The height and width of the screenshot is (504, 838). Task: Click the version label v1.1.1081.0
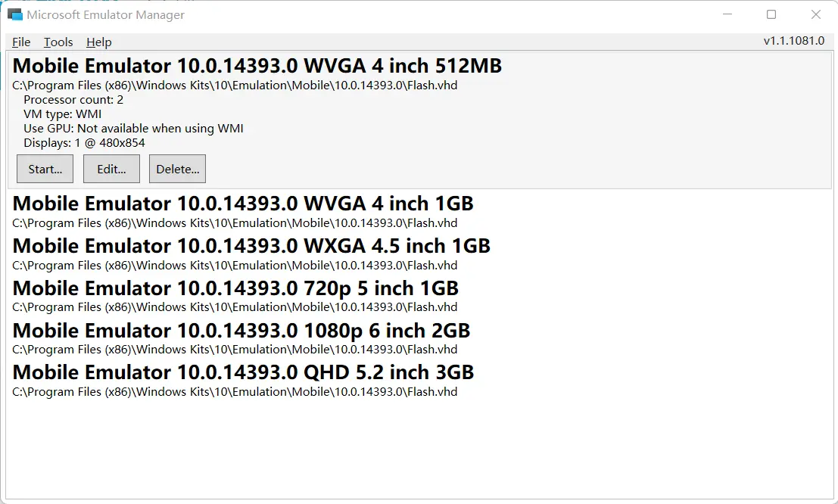(x=793, y=41)
